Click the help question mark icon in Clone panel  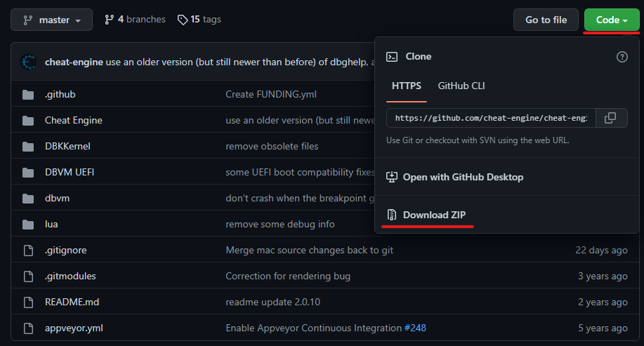pyautogui.click(x=622, y=57)
